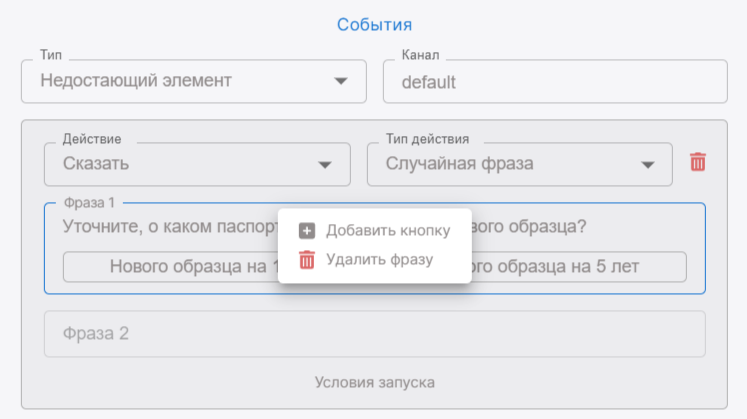Click the Фраза 1 text starting Уточните

(170, 227)
